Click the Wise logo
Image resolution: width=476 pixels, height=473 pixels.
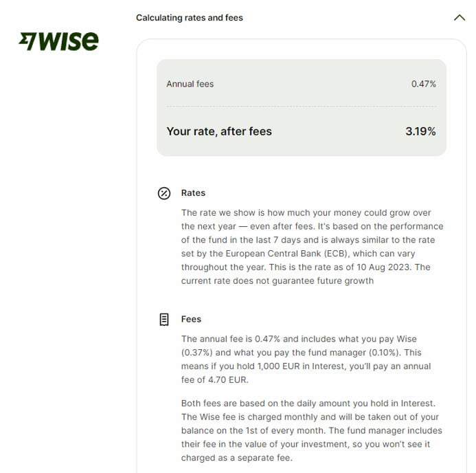coord(58,41)
